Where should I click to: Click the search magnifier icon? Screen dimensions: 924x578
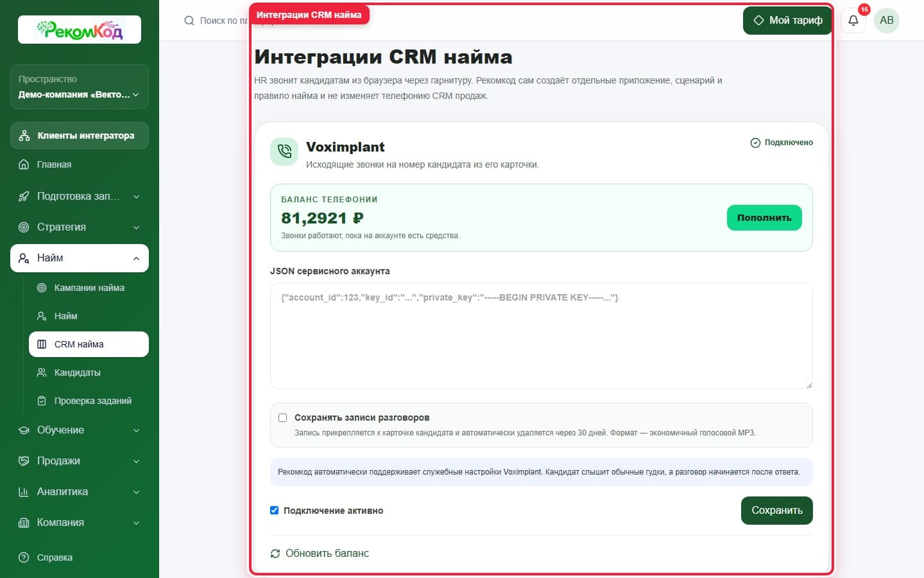pyautogui.click(x=189, y=21)
